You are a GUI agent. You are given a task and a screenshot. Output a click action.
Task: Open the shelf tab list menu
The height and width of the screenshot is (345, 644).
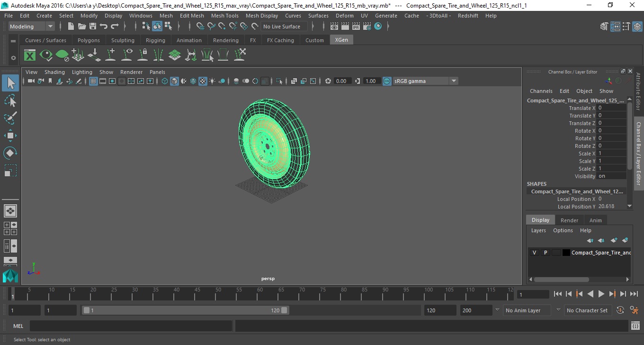pos(13,41)
